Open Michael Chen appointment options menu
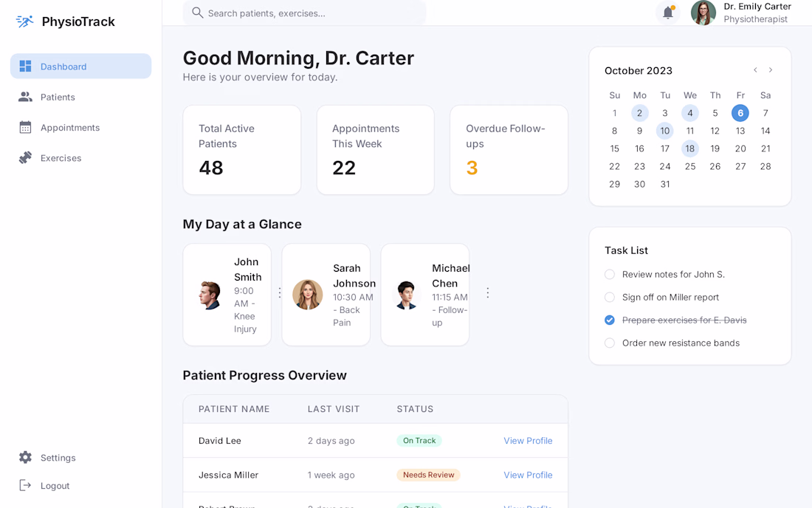Image resolution: width=812 pixels, height=508 pixels. [x=487, y=292]
